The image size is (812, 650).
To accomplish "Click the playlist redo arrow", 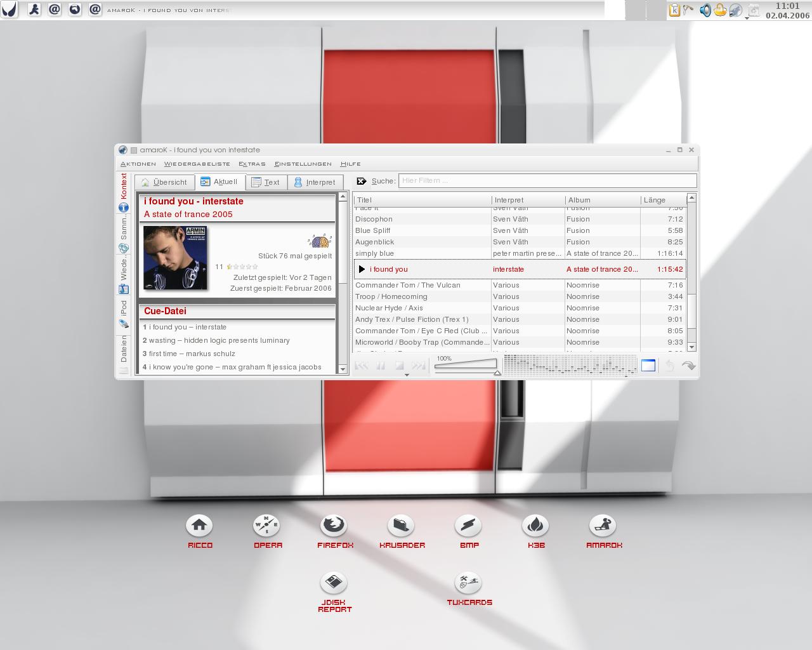I will pos(688,366).
